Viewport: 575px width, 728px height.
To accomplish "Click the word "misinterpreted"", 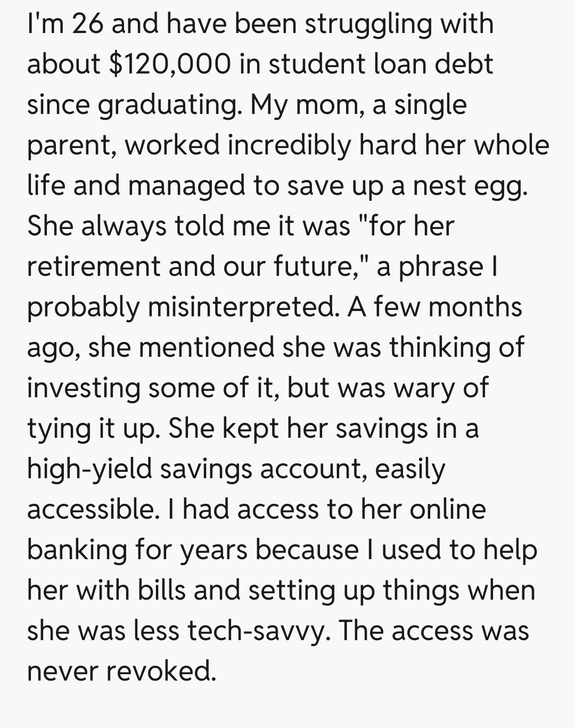I will coord(242,307).
